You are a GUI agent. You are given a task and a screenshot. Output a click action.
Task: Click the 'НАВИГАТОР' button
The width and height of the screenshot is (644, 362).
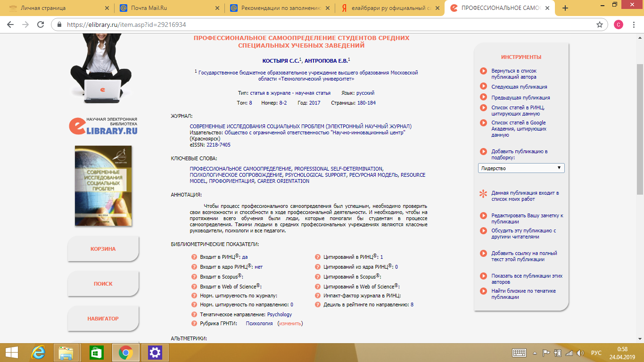(x=103, y=319)
